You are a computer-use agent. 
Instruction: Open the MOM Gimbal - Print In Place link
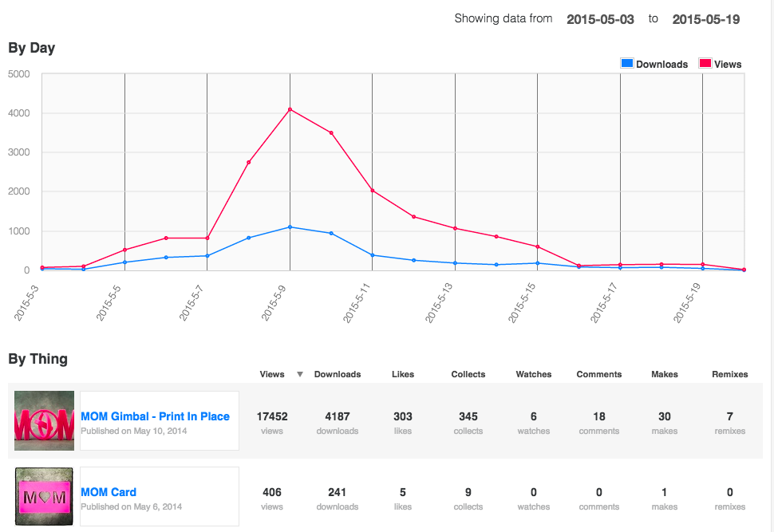[x=155, y=416]
